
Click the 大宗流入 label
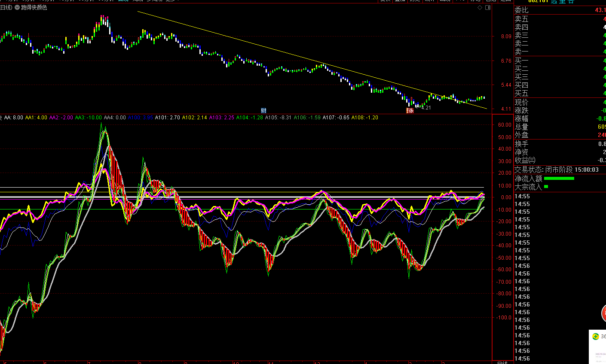click(529, 187)
